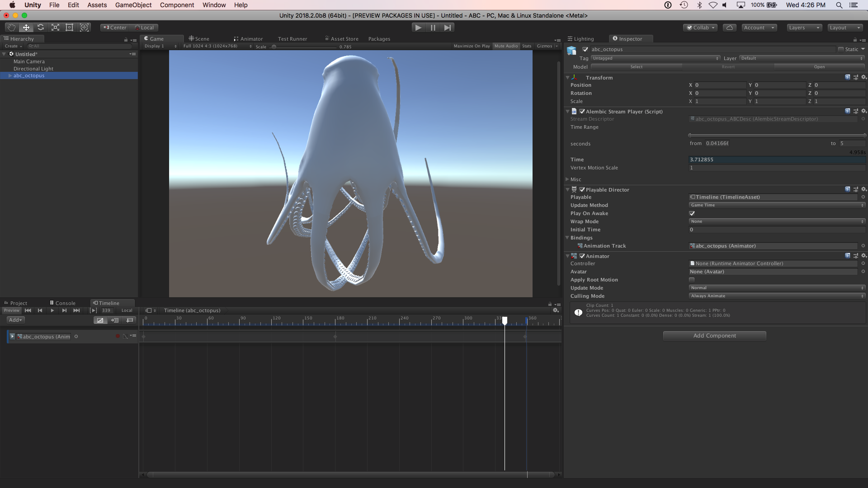Enable Apply Root Motion checkbox
The image size is (868, 488).
click(692, 280)
